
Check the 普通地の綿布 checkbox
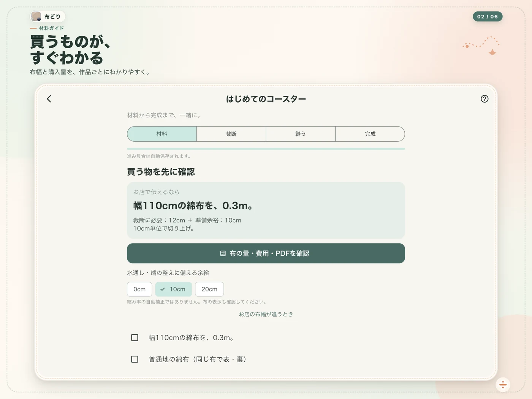coord(135,359)
